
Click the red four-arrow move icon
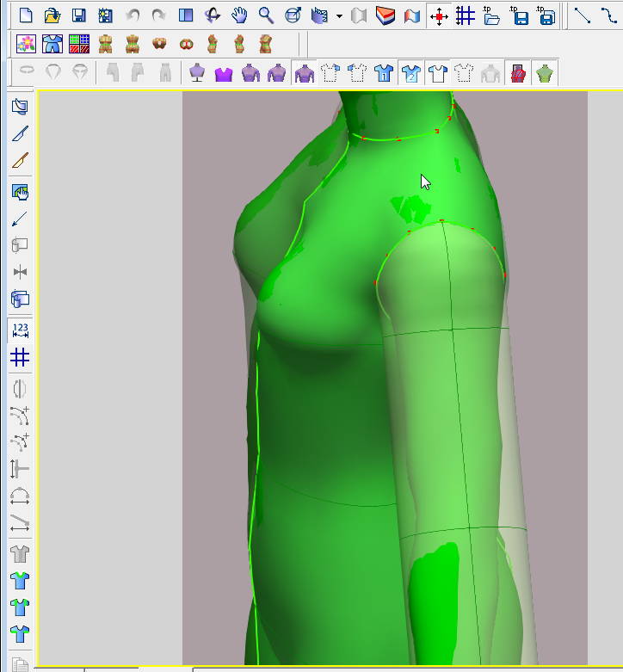[x=440, y=15]
